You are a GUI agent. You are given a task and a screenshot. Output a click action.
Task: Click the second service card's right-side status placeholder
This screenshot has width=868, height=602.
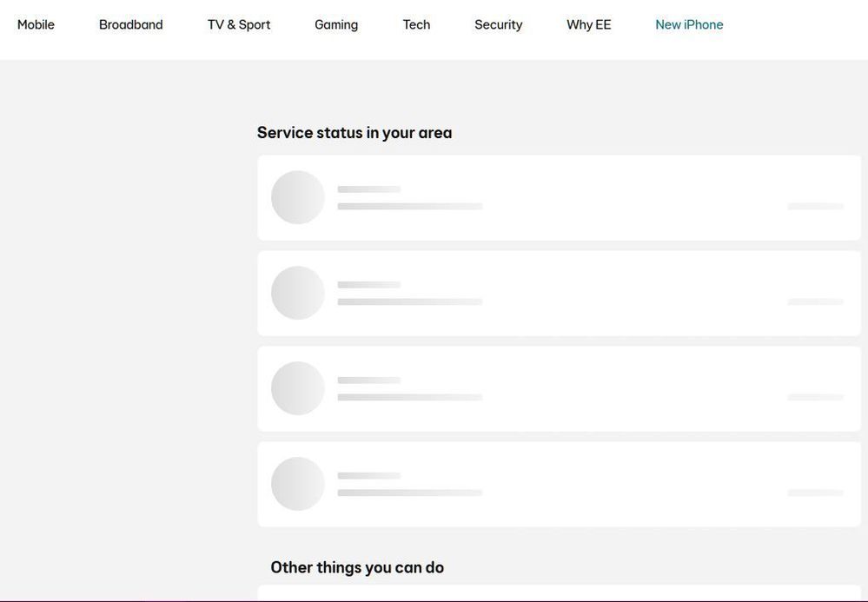click(x=815, y=302)
